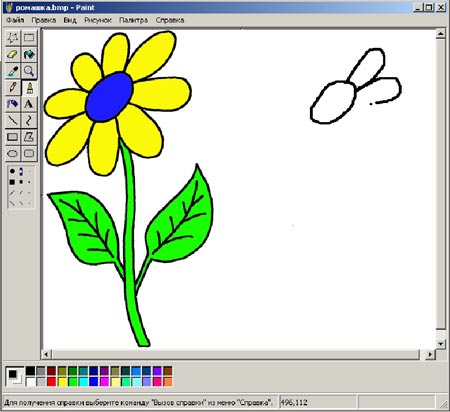Select the Text tool

tap(29, 104)
